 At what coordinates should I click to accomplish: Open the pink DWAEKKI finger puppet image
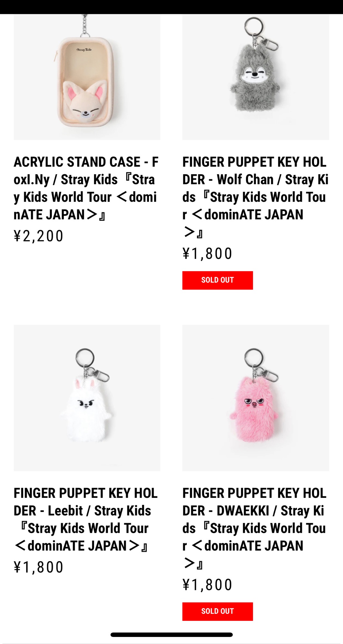(256, 398)
